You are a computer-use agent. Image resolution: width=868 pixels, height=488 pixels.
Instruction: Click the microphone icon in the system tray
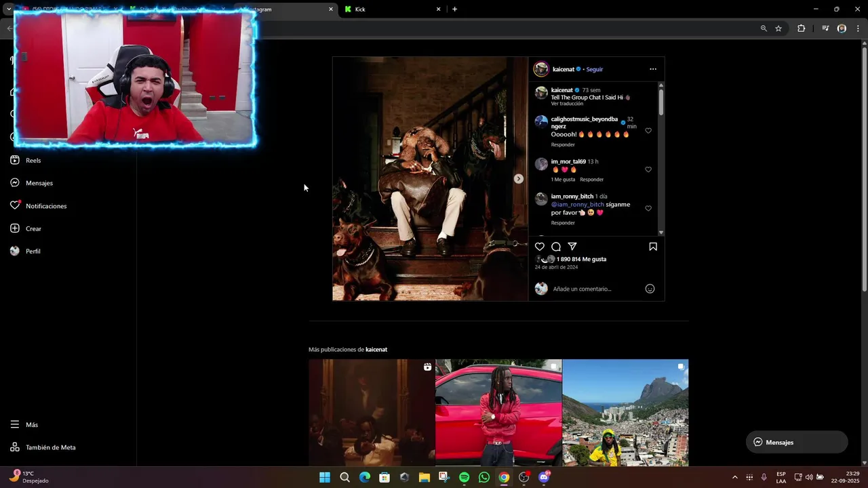click(764, 477)
